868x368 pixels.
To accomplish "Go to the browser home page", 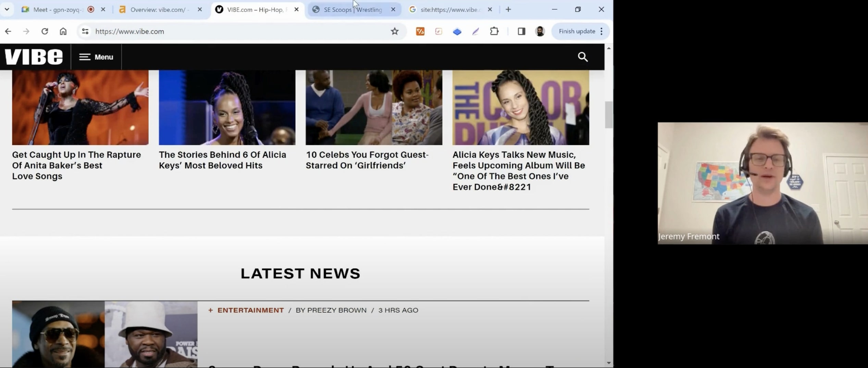I will click(x=63, y=32).
